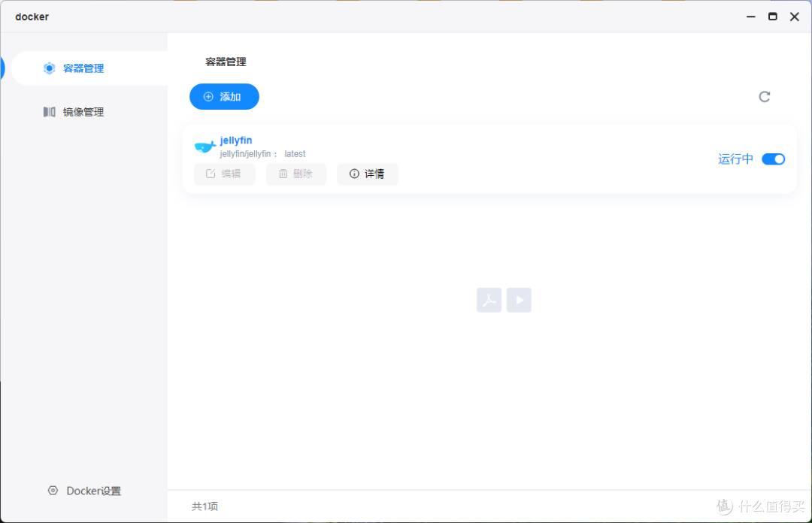Screen dimensions: 812x523
Task: Click the play icon in center overlay
Action: pyautogui.click(x=519, y=300)
